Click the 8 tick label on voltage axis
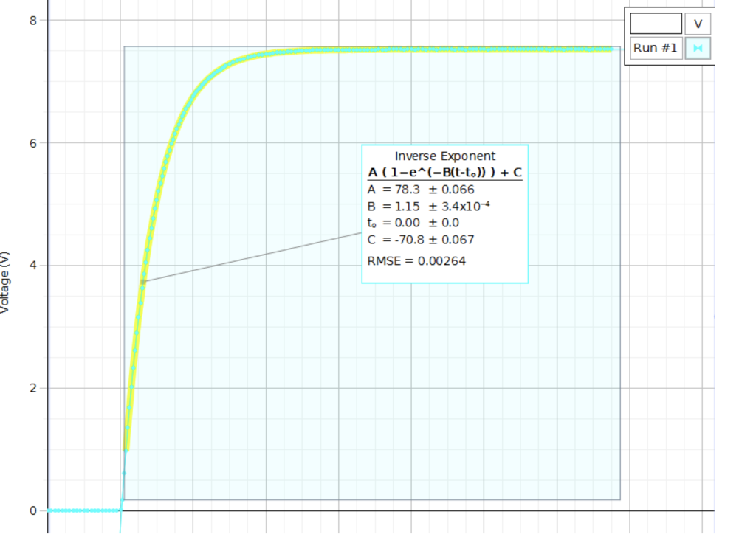 click(32, 20)
